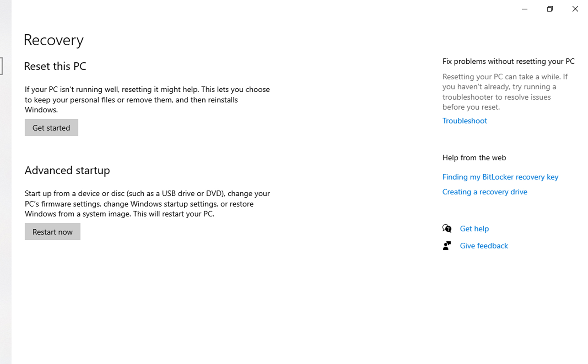Click the Get help chat bubble icon

(447, 229)
